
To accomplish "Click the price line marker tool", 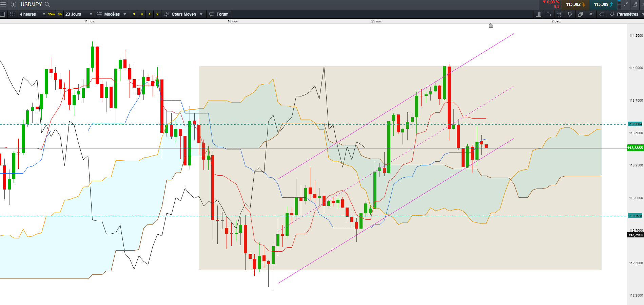I will tap(591, 14).
